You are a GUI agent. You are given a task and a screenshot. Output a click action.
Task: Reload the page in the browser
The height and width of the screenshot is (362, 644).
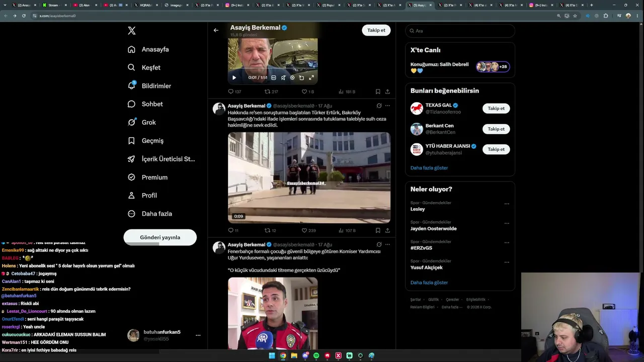tap(23, 16)
